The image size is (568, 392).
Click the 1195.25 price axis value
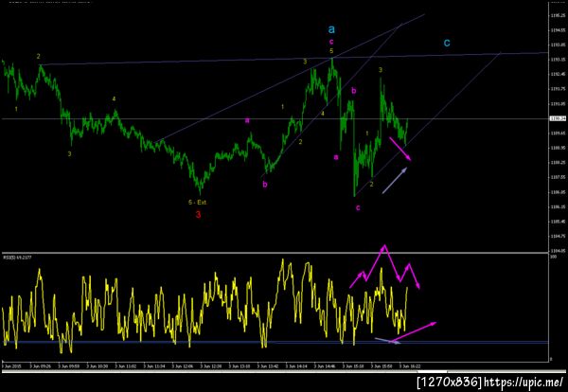[x=559, y=15]
